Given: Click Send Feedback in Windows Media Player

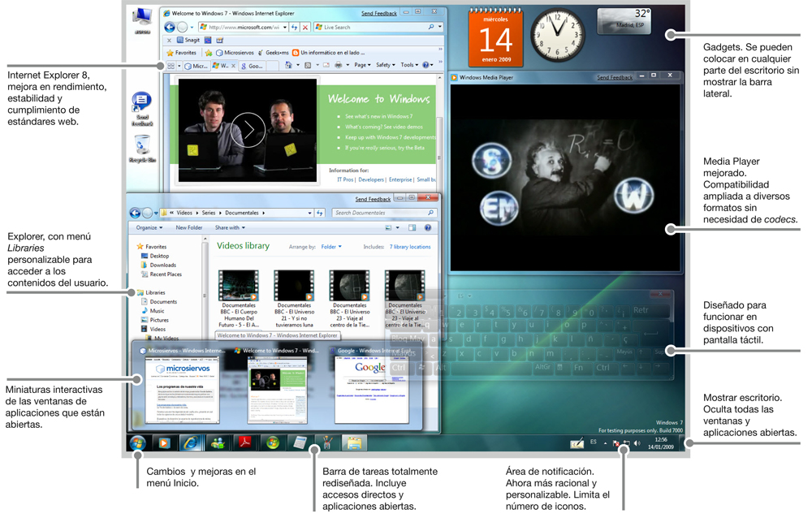Looking at the screenshot, I should pos(615,78).
